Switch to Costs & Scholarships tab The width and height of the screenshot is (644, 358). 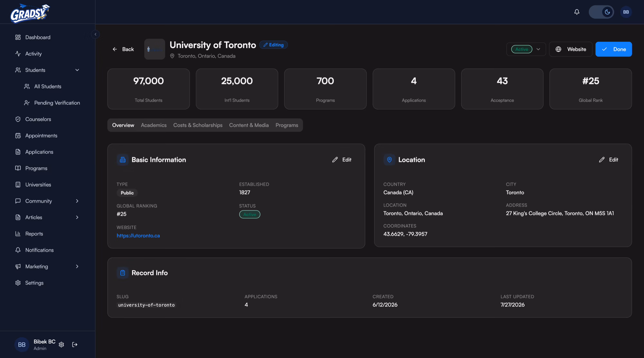[x=198, y=125]
